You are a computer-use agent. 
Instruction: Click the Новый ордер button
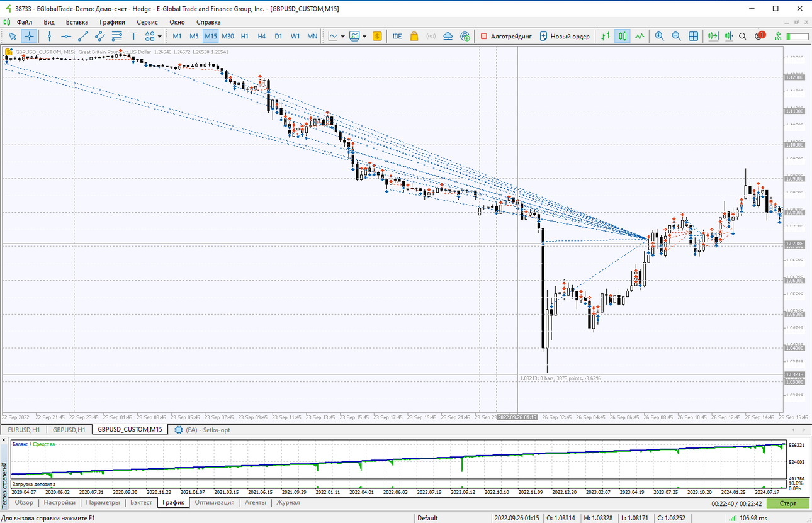pyautogui.click(x=565, y=36)
